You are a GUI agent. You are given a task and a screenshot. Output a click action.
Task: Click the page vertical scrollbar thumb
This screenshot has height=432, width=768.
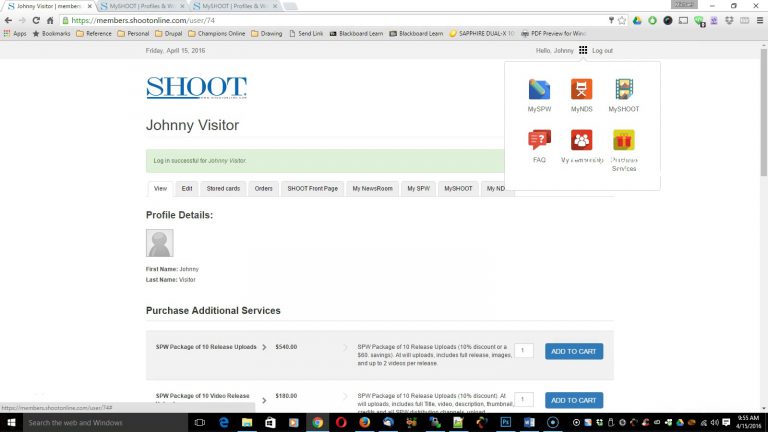[764, 113]
